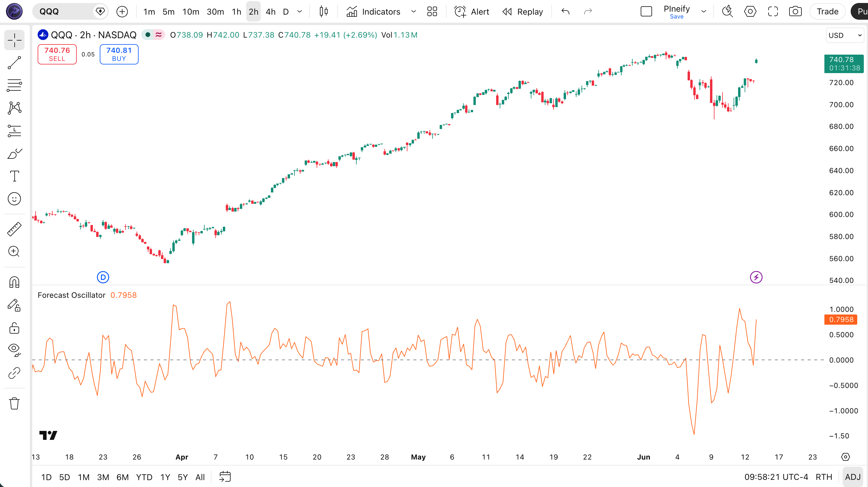The image size is (868, 487).
Task: Click the link drawings icon
Action: (15, 373)
